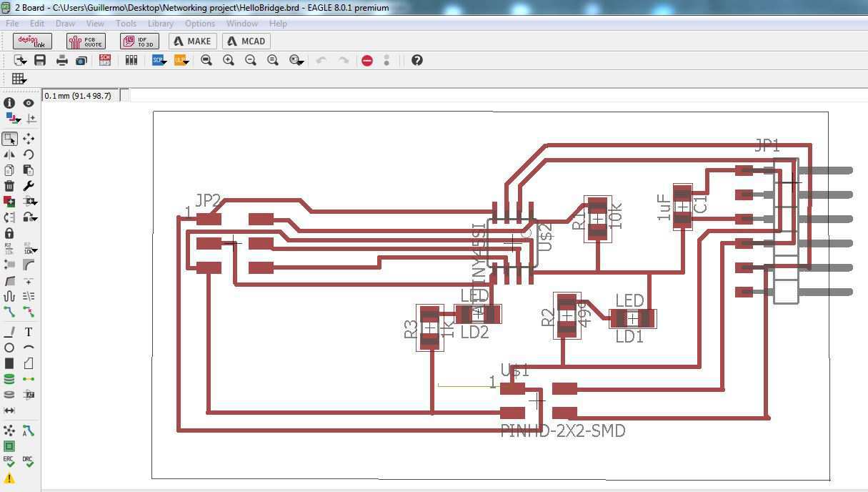Select the Change wrench tool
Screen dimensions: 868x492
[x=29, y=186]
